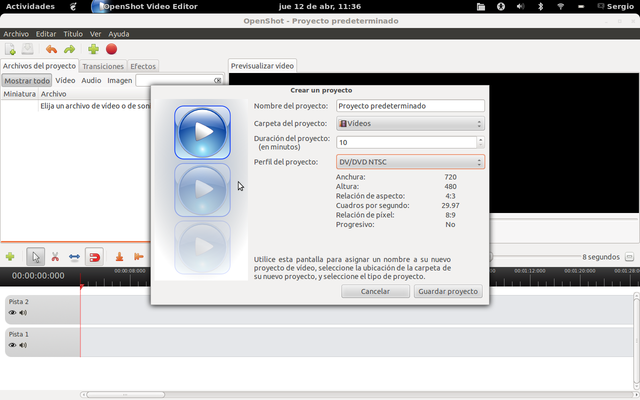This screenshot has height=400, width=640.
Task: Click the Duración del proyecto value field
Action: (x=407, y=142)
